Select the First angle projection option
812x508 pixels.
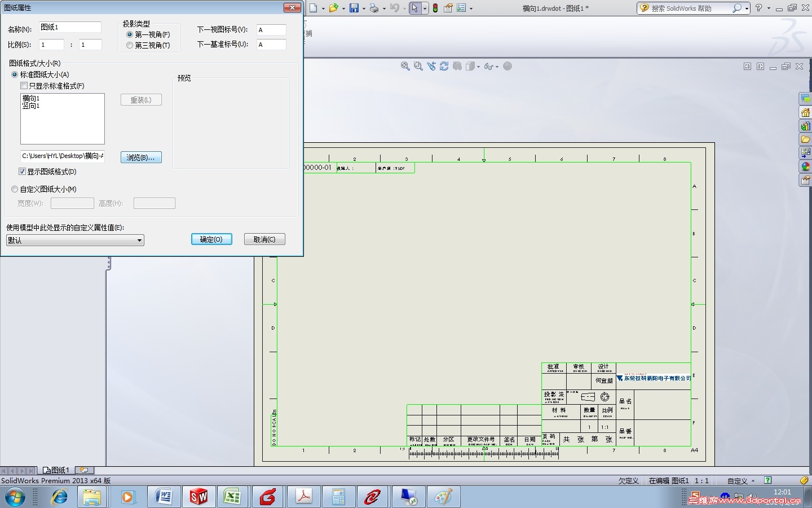tap(130, 34)
